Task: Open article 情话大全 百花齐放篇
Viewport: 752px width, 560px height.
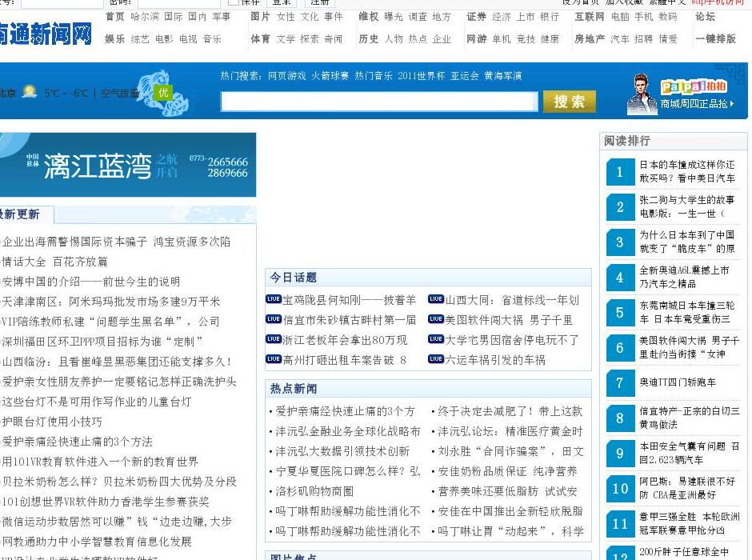Action: pyautogui.click(x=54, y=262)
